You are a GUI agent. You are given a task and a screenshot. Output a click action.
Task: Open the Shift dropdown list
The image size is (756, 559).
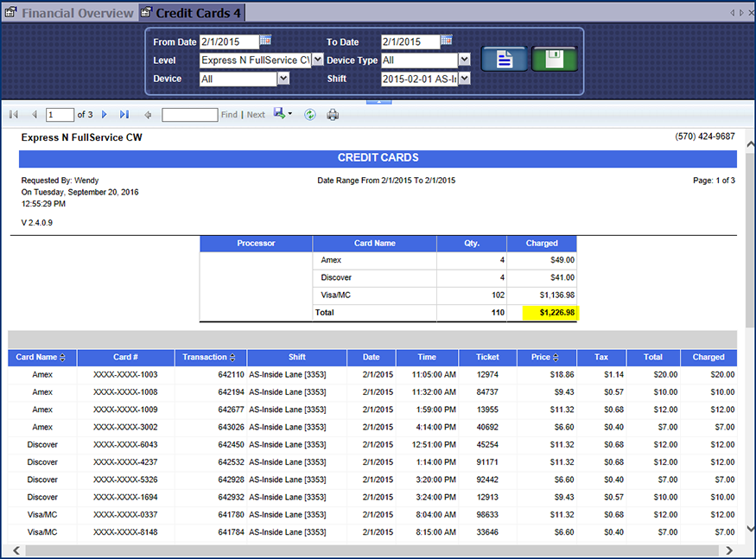pos(464,79)
